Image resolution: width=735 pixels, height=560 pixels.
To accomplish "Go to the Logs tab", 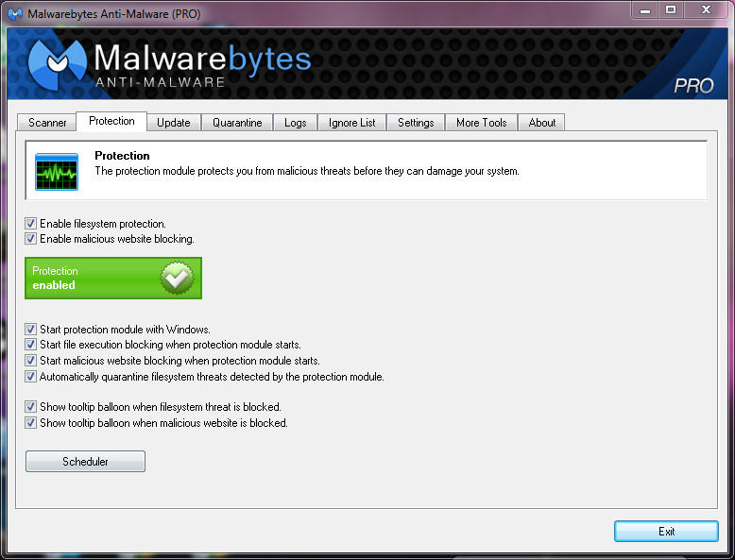I will [x=296, y=123].
